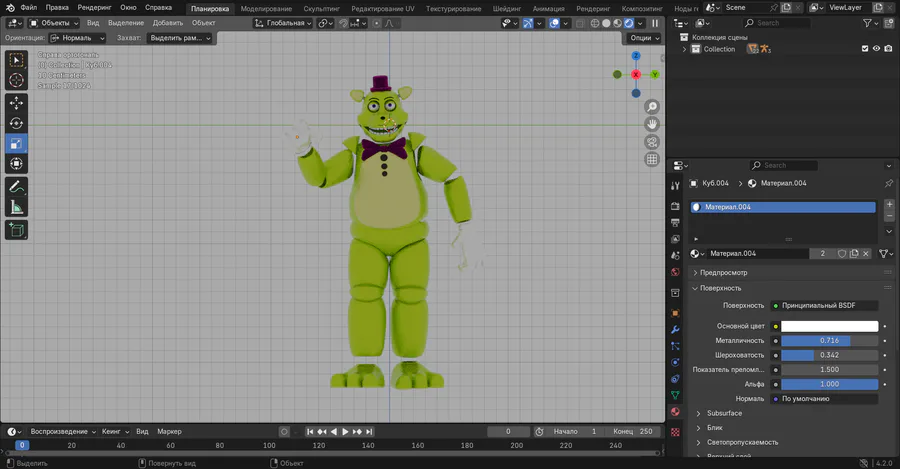The width and height of the screenshot is (900, 469).
Task: Open the Texture properties checker tab
Action: [x=675, y=432]
